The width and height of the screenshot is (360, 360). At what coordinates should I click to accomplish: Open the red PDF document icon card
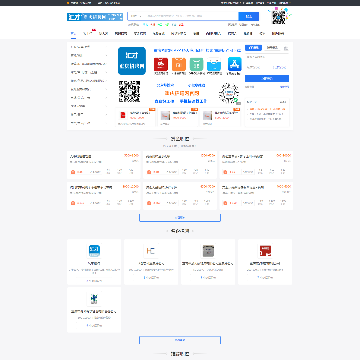(123, 115)
